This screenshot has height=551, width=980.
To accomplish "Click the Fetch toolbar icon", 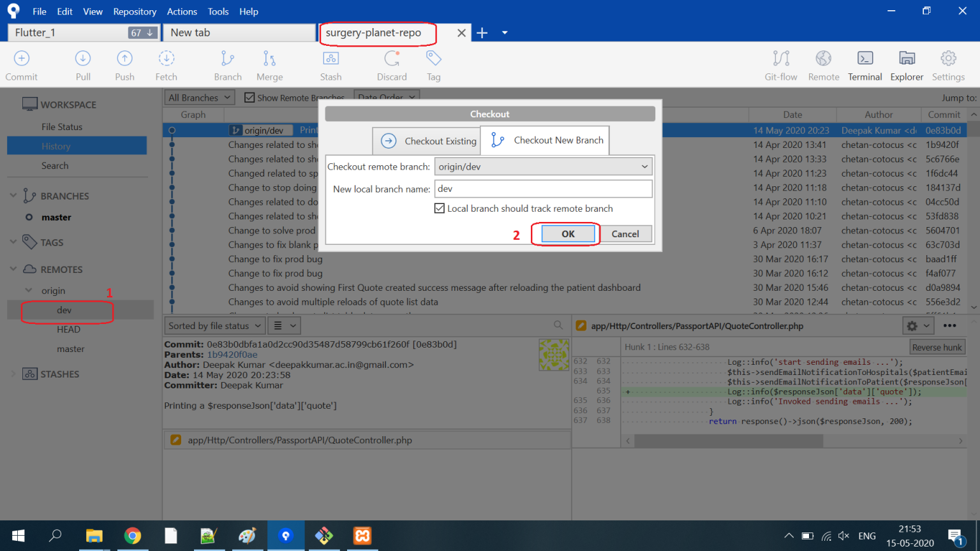I will click(x=167, y=66).
